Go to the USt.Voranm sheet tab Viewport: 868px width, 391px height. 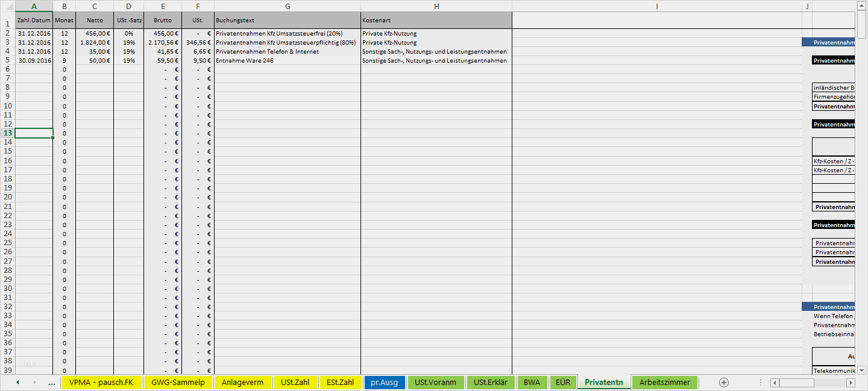point(436,382)
